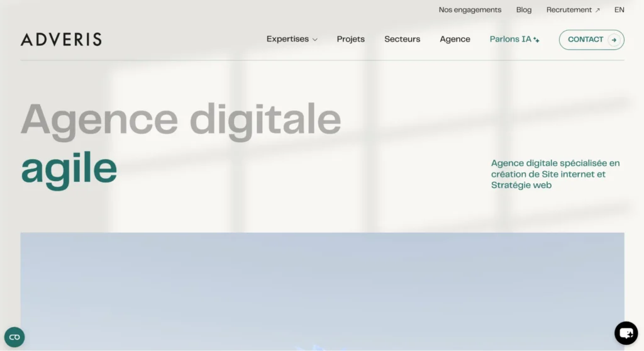Image resolution: width=644 pixels, height=351 pixels.
Task: Open Parlons IA link
Action: pos(514,39)
